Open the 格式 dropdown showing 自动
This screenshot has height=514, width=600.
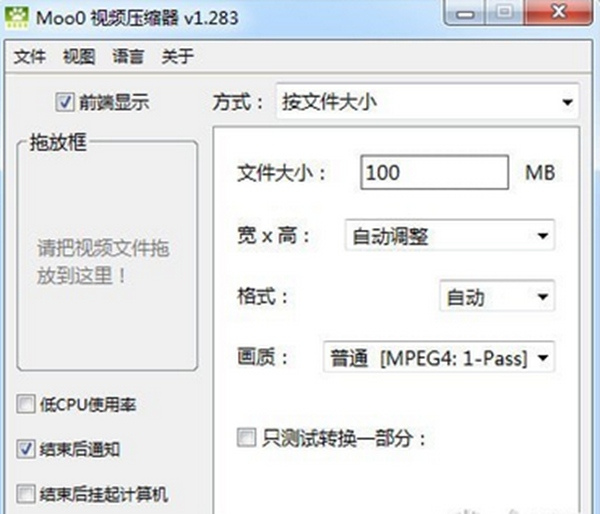click(x=497, y=296)
